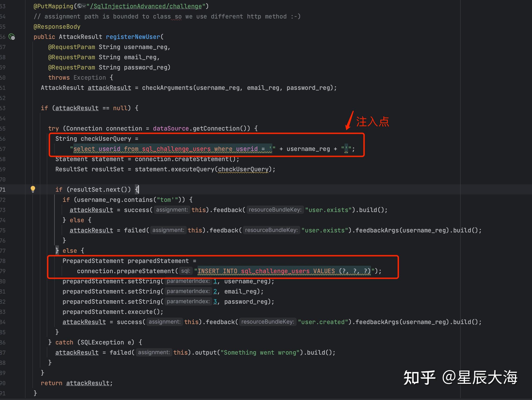Click the parameterIndex: 2 inlay hint in setString

coord(188,291)
